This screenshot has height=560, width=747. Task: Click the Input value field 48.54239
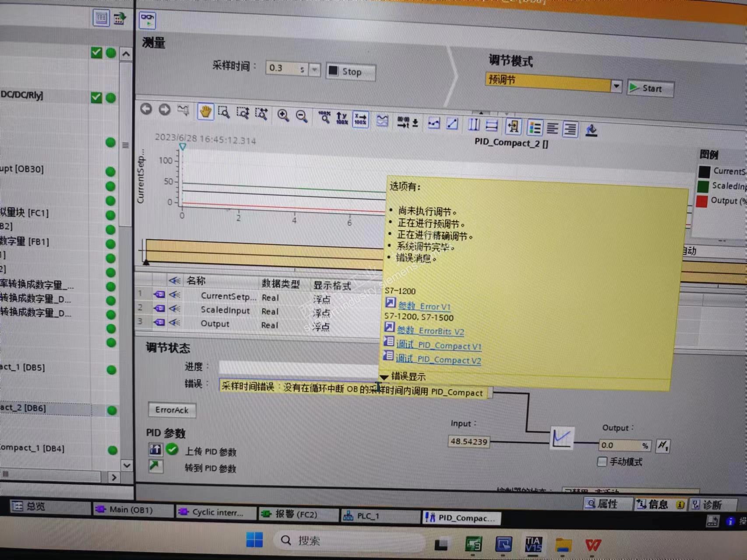(x=469, y=441)
